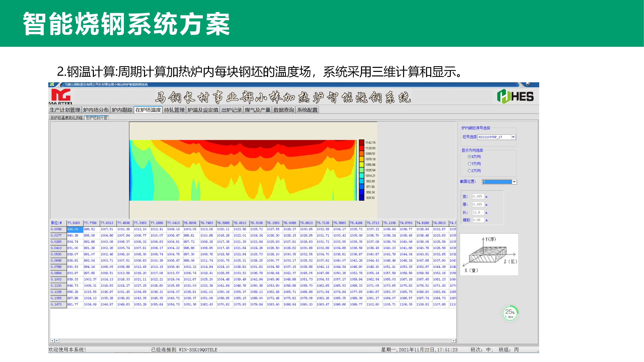The height and width of the screenshot is (362, 644).
Task: Switch to 在炉坯剖分图 sub-tab
Action: pyautogui.click(x=97, y=118)
